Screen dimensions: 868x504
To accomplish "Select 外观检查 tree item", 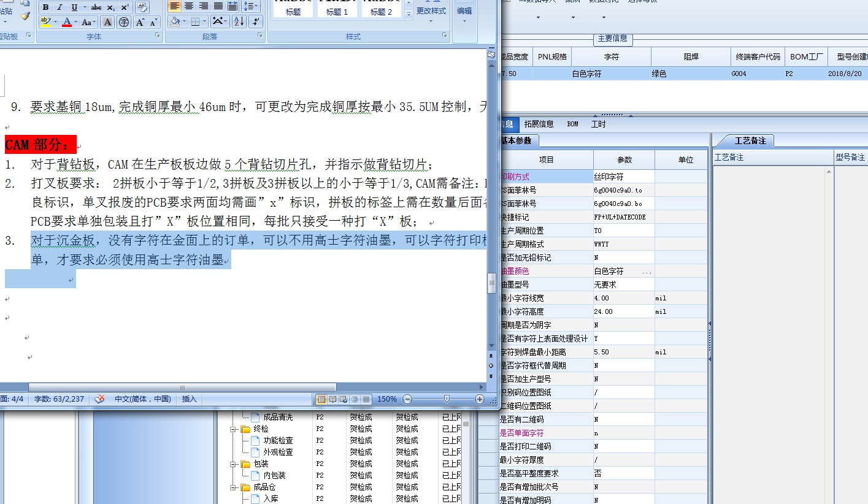I will [278, 452].
